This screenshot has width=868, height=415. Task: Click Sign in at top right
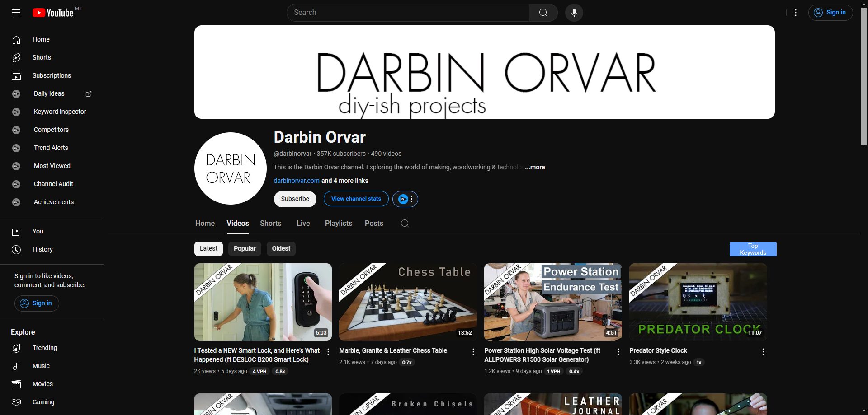(x=830, y=13)
